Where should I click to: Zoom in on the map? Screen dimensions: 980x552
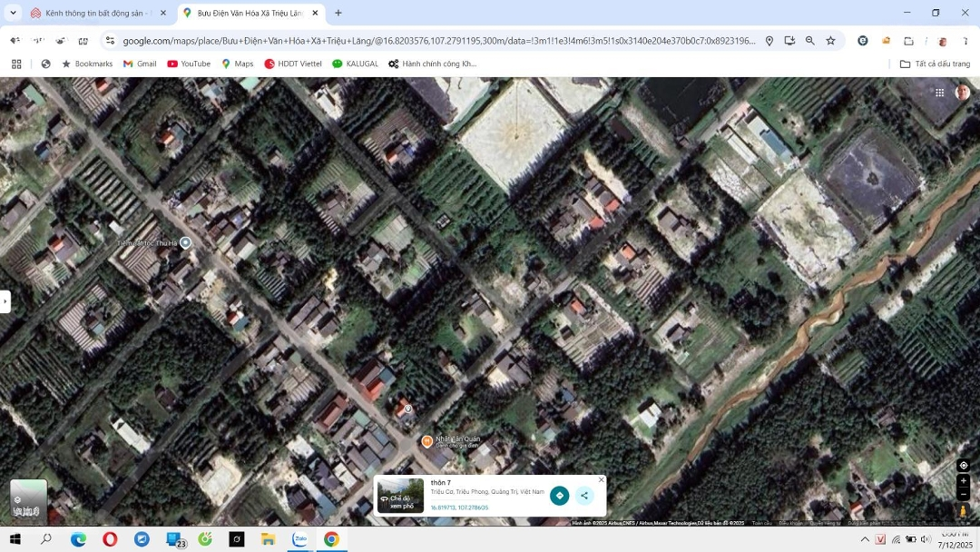963,481
